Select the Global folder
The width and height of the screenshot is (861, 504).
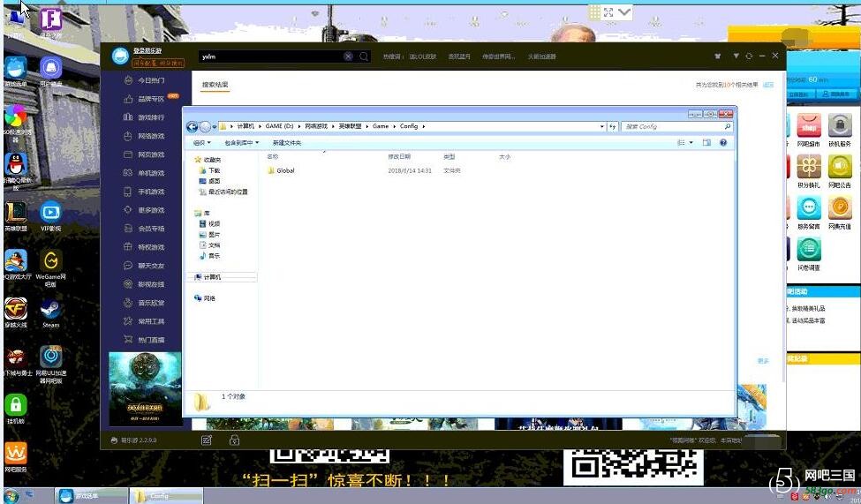281,170
